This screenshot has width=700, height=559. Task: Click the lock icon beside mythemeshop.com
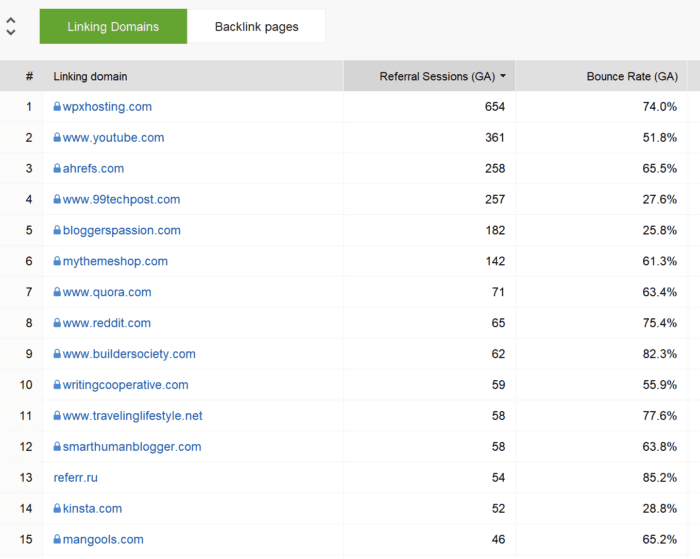pos(57,261)
